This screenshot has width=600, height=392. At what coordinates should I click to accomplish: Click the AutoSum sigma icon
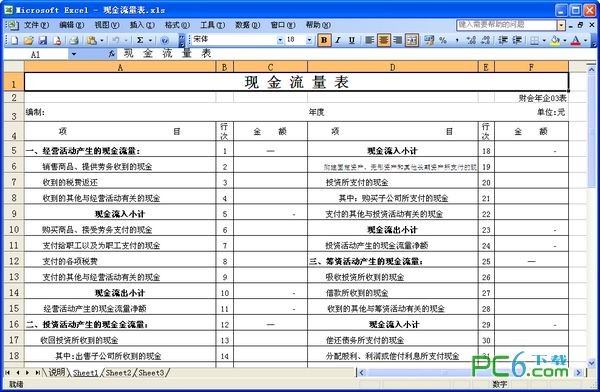pos(140,40)
